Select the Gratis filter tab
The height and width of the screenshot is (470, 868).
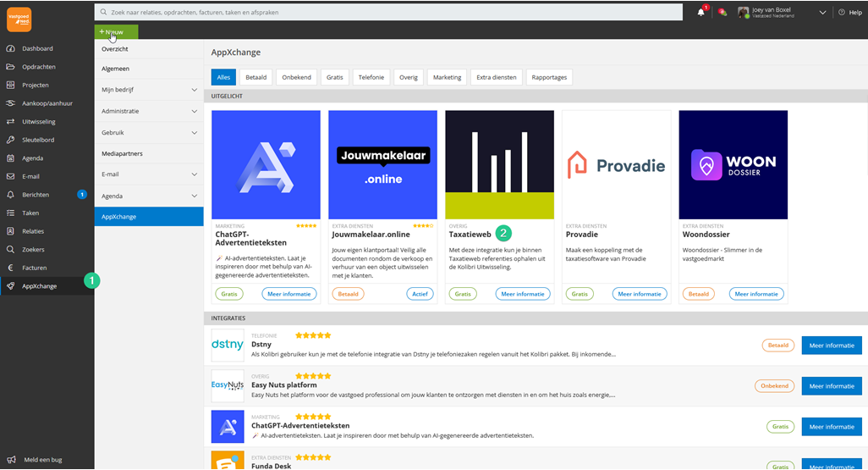[335, 77]
